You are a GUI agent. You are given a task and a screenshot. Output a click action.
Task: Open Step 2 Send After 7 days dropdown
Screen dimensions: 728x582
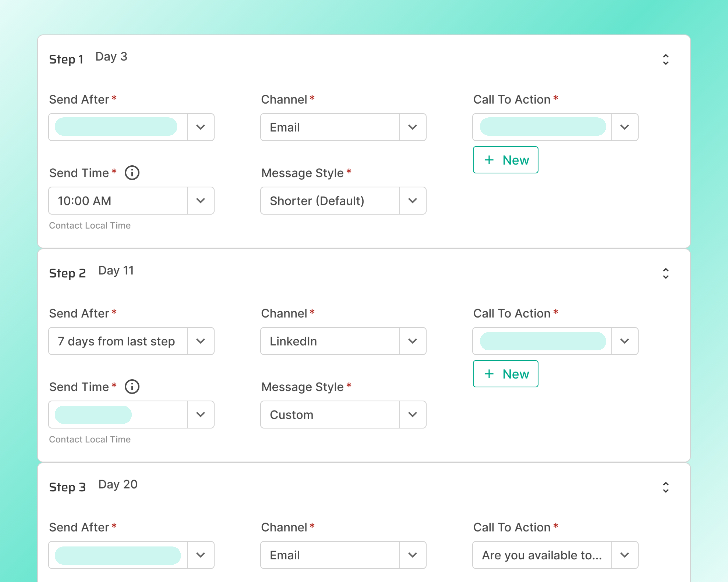tap(131, 341)
